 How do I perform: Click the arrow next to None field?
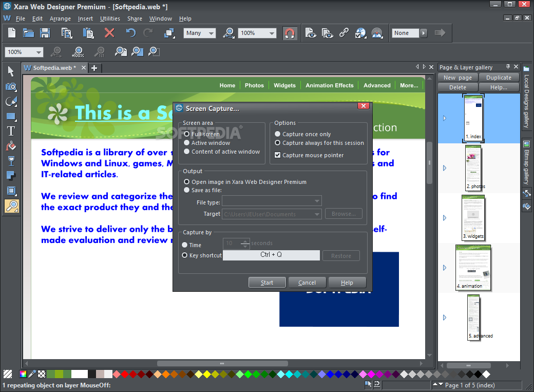coord(424,33)
